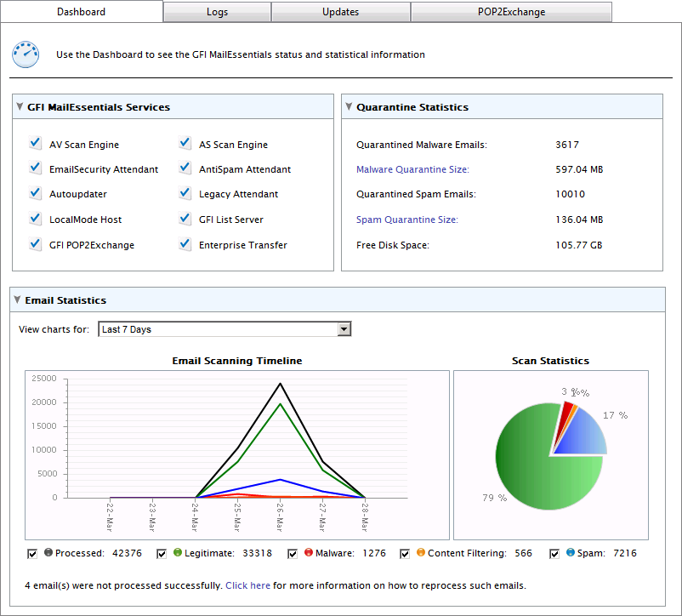Screen dimensions: 682x616
Task: Follow the Click here reprocess link
Action: tap(247, 585)
